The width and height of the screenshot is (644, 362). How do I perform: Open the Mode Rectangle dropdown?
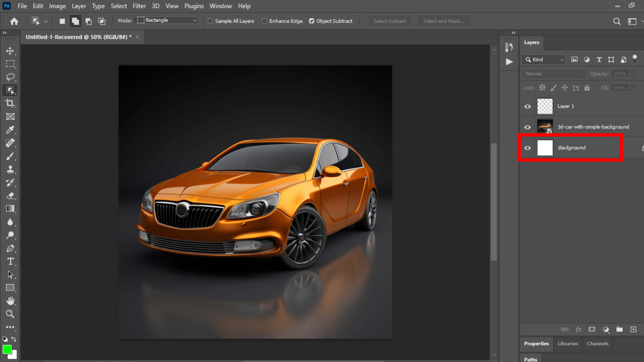point(166,20)
